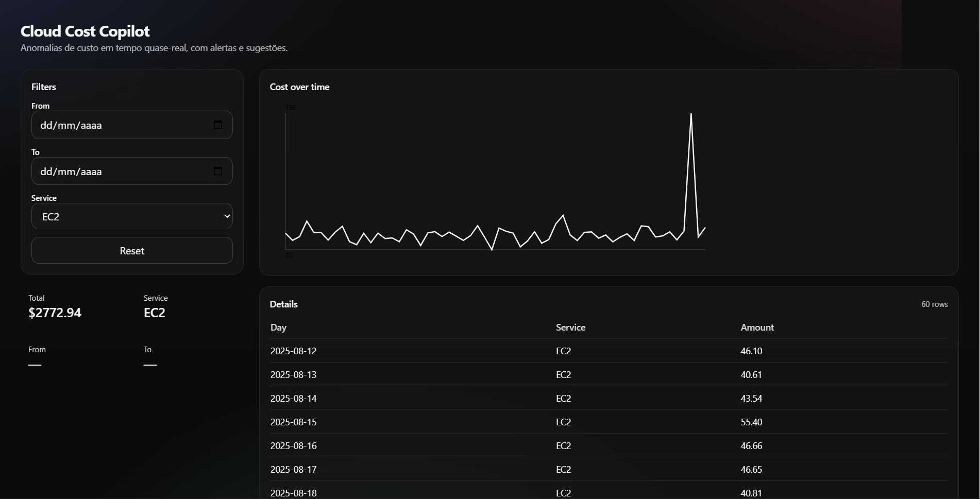Open the calendar picker for the From date
980x499 pixels.
point(218,125)
